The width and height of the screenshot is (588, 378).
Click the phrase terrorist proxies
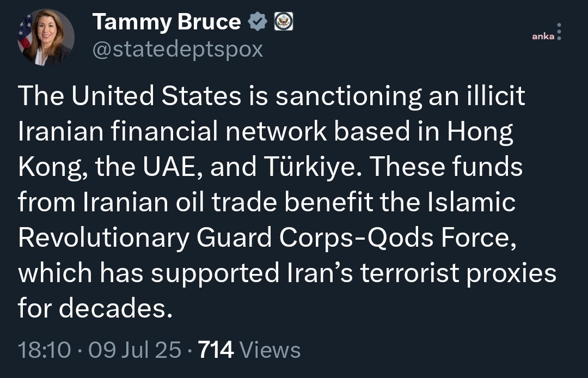point(458,273)
